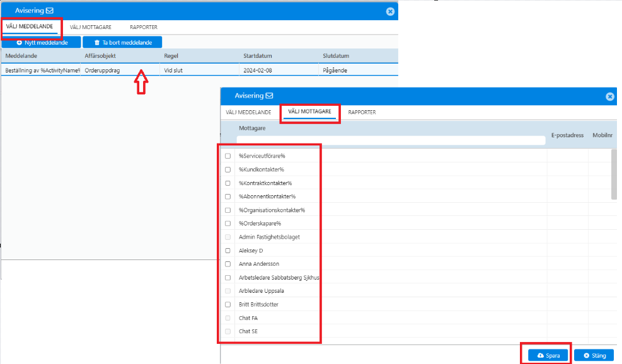622x364 pixels.
Task: Click the Mobilnr column header
Action: tap(602, 135)
